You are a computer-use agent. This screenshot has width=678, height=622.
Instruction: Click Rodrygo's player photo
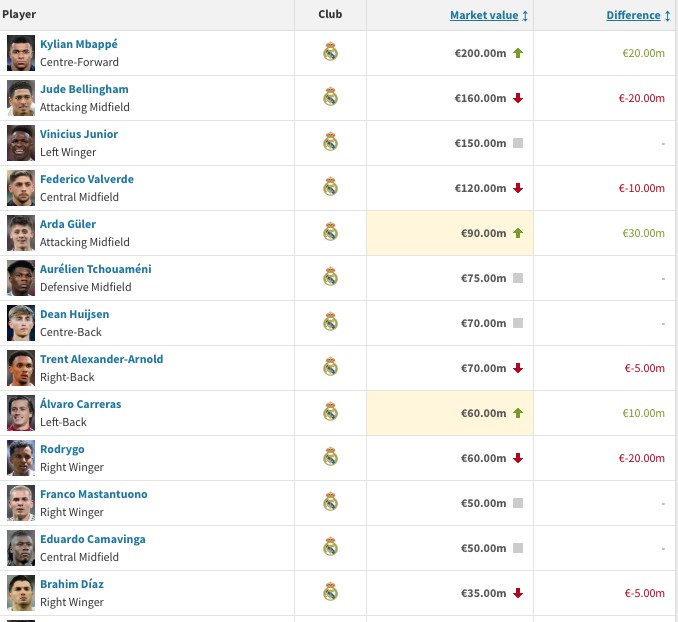[21, 458]
